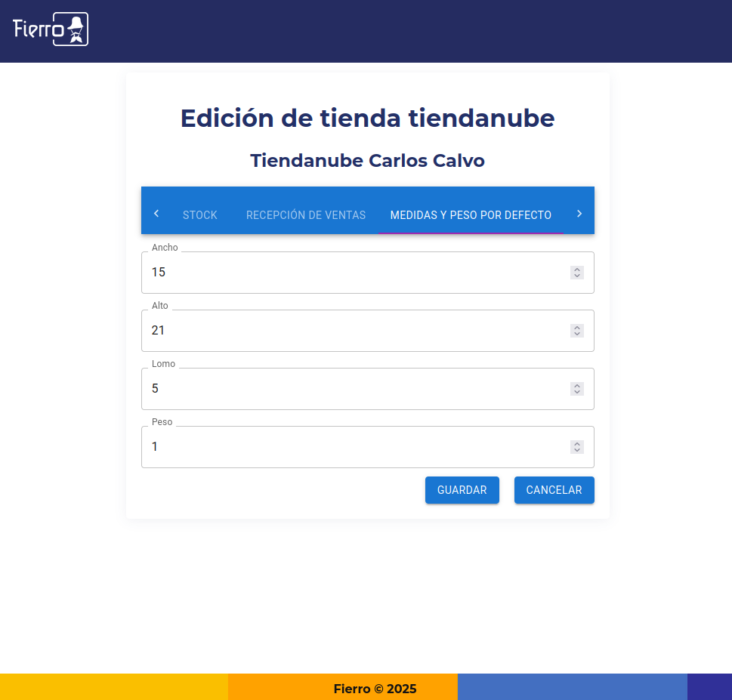This screenshot has height=700, width=732.
Task: Open the Recepción de Ventas tab
Action: point(305,215)
